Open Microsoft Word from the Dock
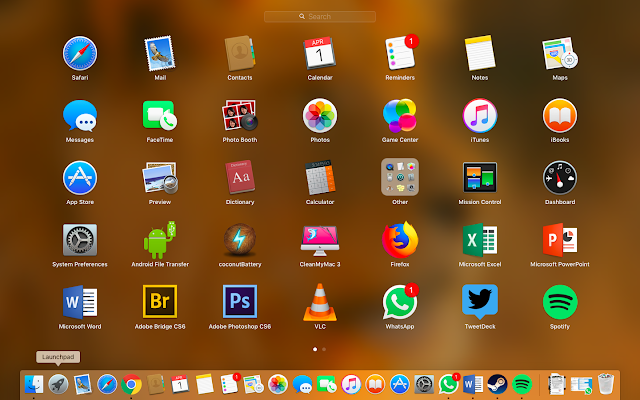 point(473,384)
